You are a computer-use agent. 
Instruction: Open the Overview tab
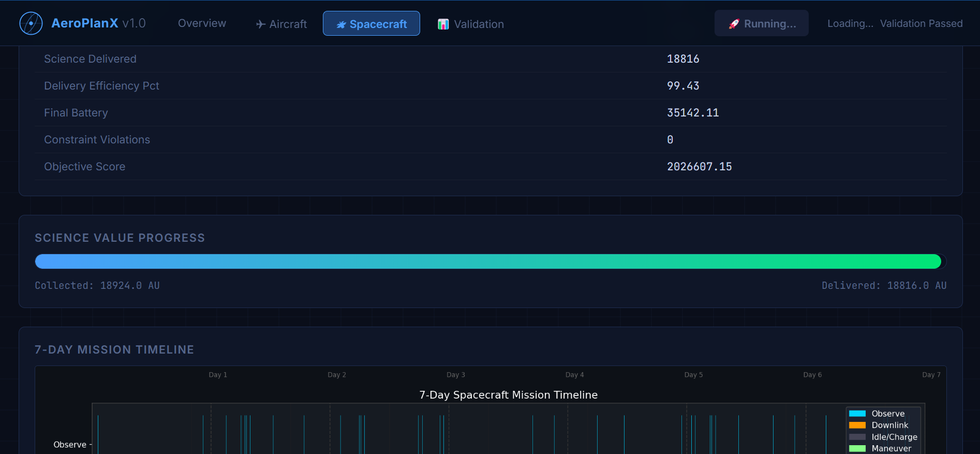pos(202,23)
